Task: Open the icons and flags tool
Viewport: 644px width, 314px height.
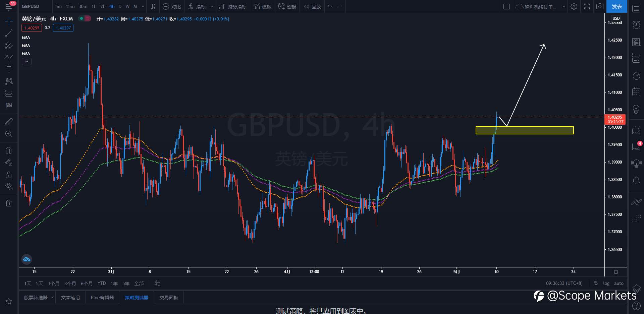Action: (9, 106)
